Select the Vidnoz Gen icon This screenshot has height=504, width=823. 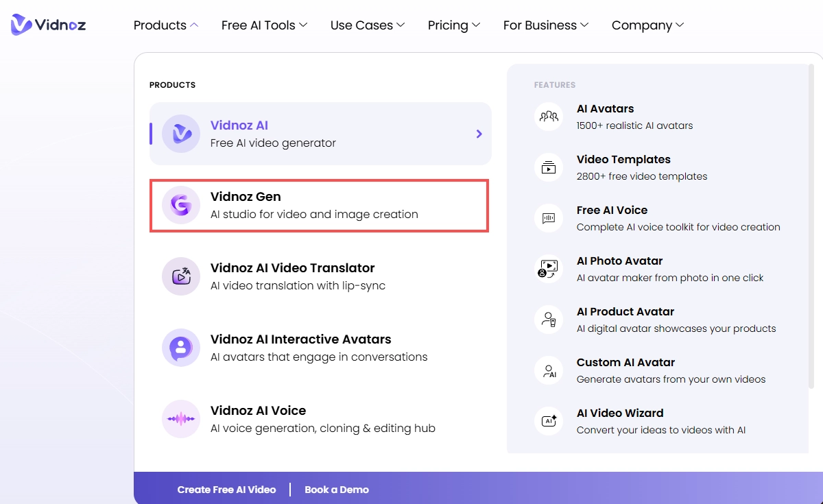(180, 204)
